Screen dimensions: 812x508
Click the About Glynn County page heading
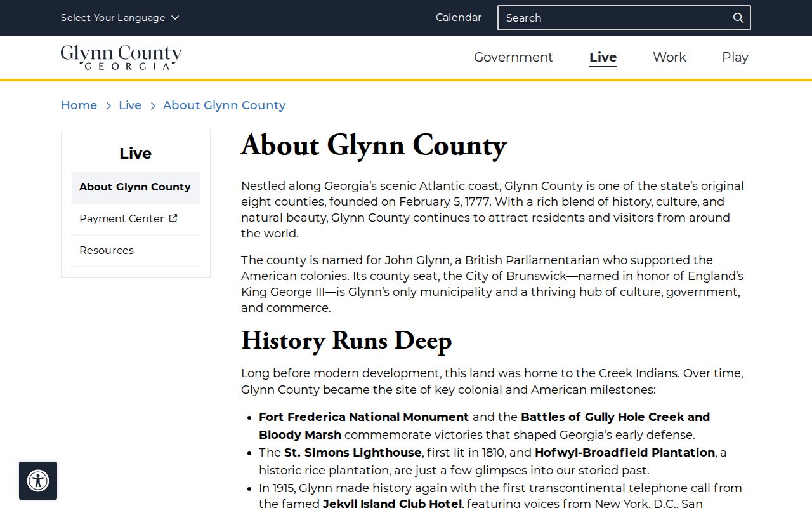click(x=374, y=145)
